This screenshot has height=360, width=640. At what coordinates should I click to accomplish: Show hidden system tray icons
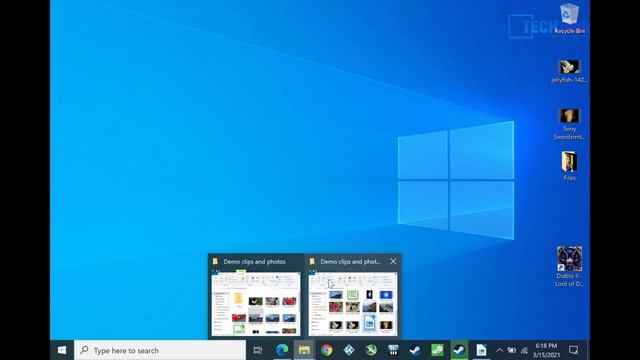pyautogui.click(x=499, y=350)
